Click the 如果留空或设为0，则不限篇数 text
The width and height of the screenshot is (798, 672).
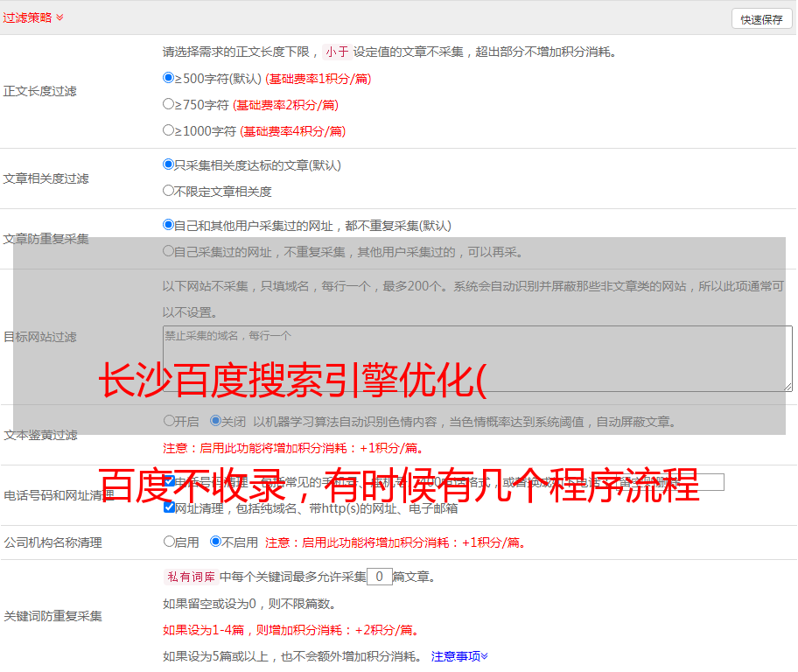click(x=249, y=604)
